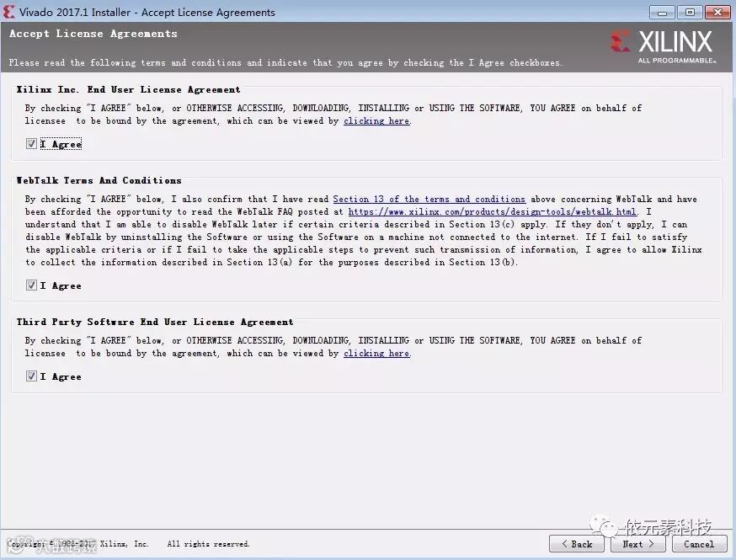Click the Vivado installer title bar icon

8,12
